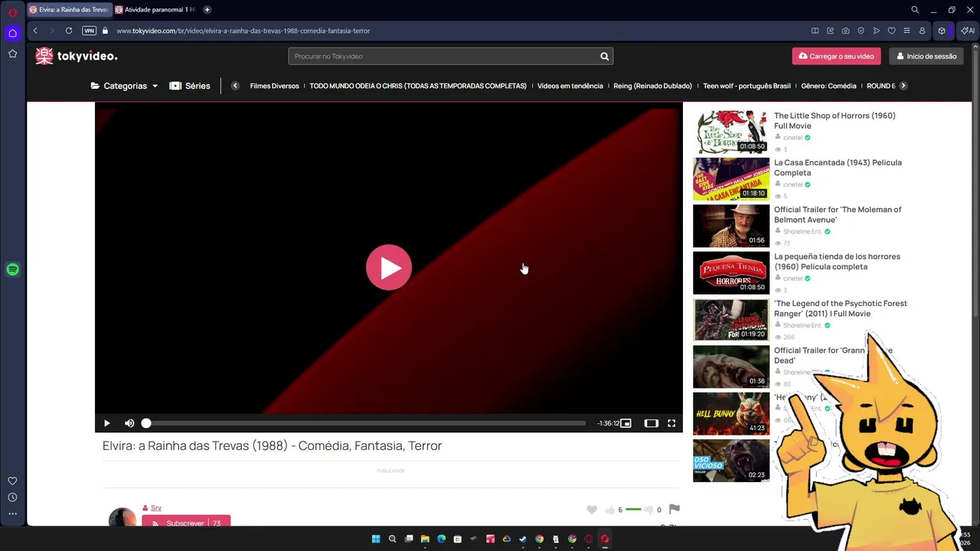Open TODO MUNDO ODEIA O CHRIS category
The width and height of the screenshot is (980, 551).
tap(418, 86)
